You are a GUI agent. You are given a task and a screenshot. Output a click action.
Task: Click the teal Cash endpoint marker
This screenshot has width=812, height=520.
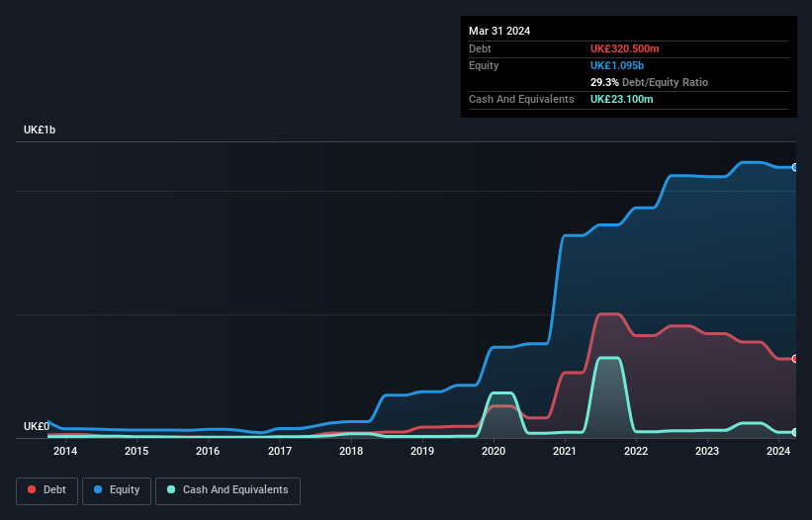click(x=795, y=432)
